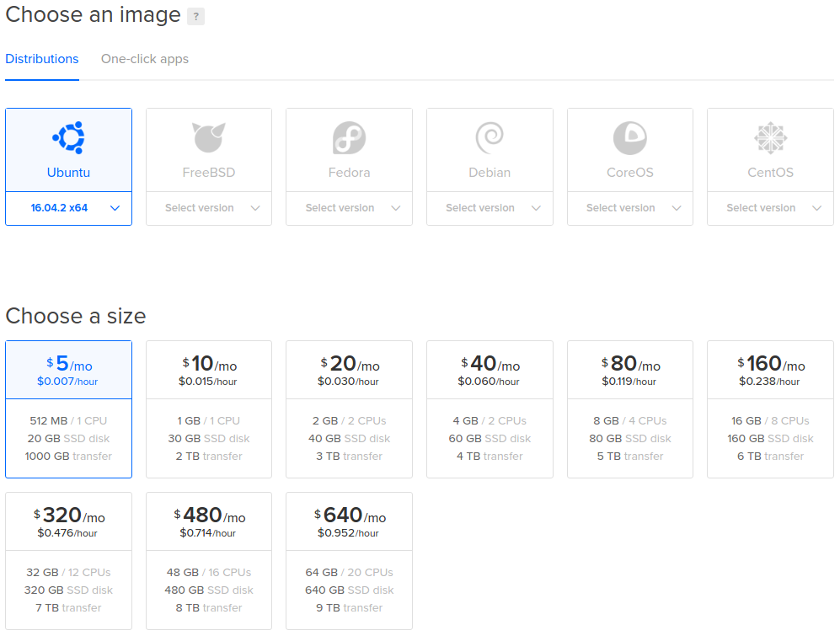Viewport: 840px width, 641px height.
Task: Expand the CentOS Select version dropdown
Action: [x=770, y=208]
